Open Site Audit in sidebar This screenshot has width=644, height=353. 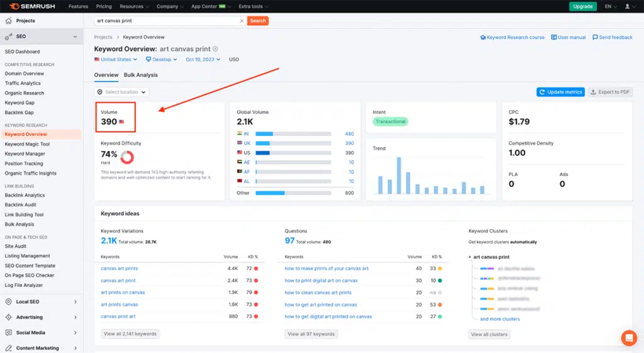16,246
